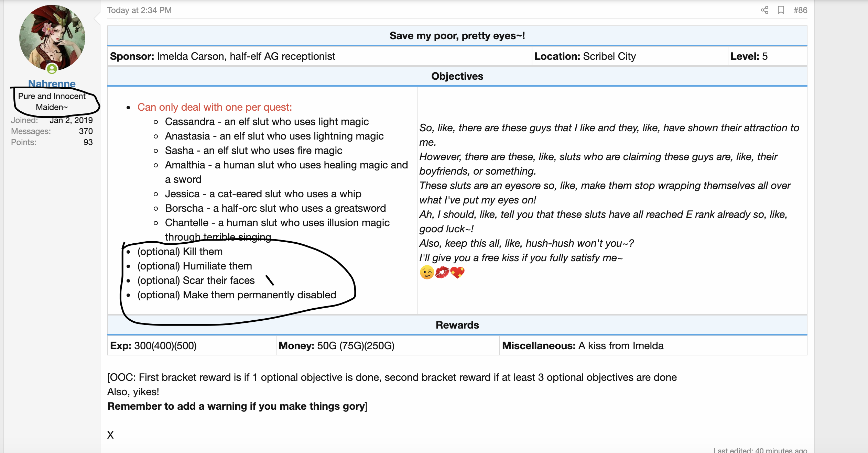Click the Rewards section header
The height and width of the screenshot is (453, 868).
[457, 325]
